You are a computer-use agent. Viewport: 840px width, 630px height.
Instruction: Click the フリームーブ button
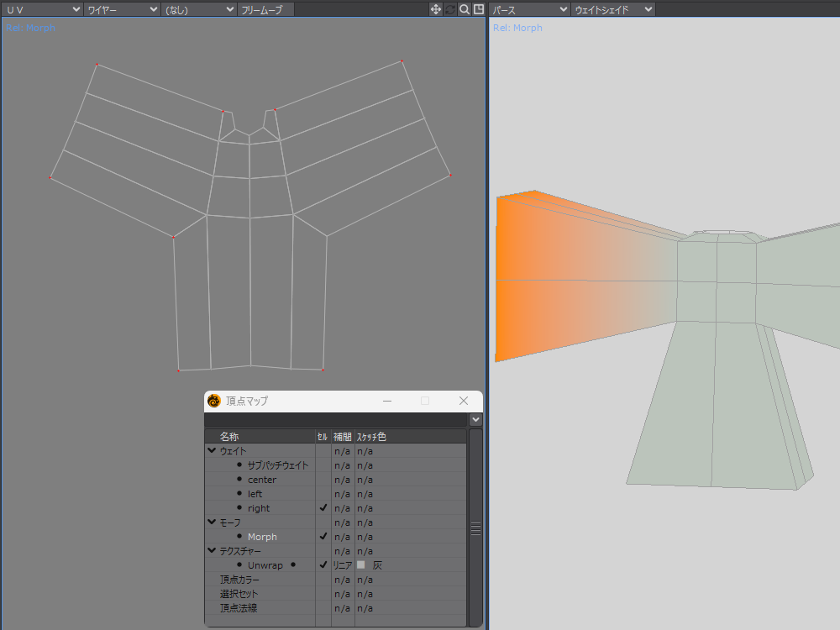click(265, 9)
